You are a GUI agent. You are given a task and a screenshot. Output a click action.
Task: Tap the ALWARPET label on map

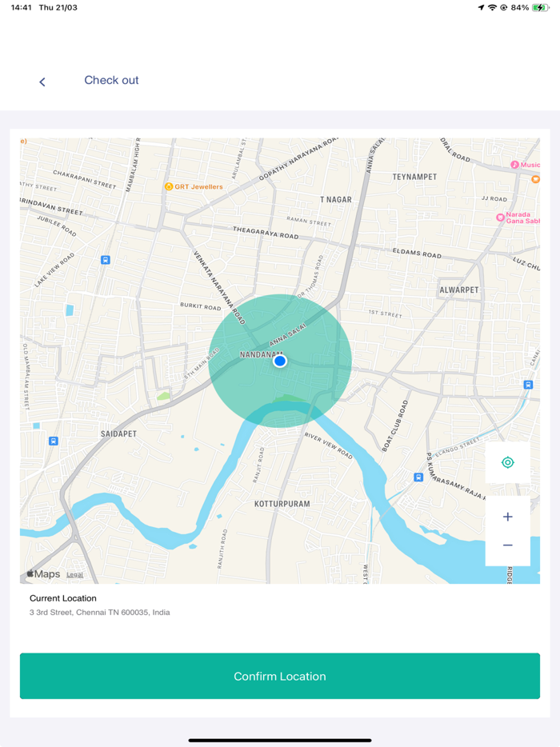pyautogui.click(x=459, y=290)
